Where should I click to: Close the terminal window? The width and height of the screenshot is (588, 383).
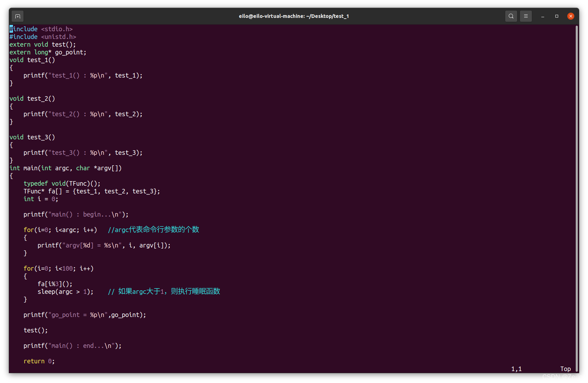pos(571,16)
